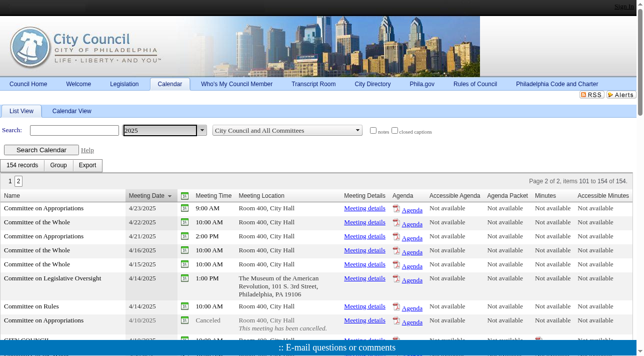The image size is (644, 356).
Task: Click the scroll down arrow
Action: pos(640,352)
